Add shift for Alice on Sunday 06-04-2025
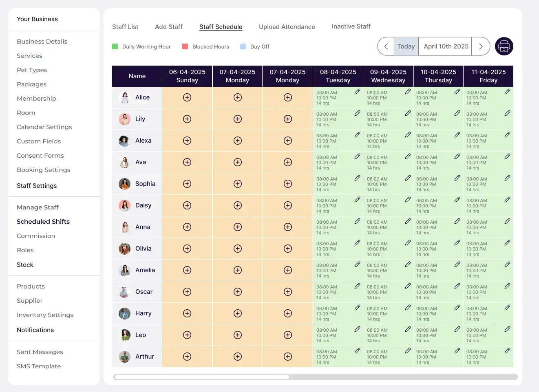The width and height of the screenshot is (539, 392). click(187, 97)
